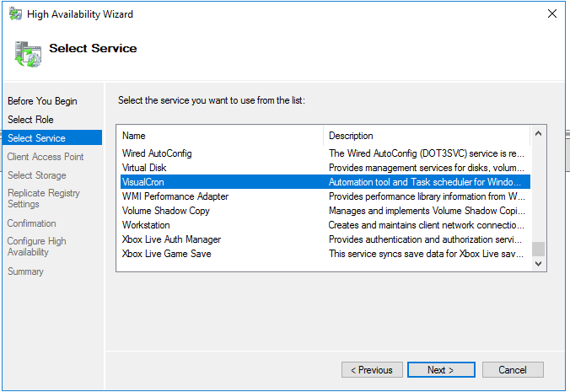
Task: Select the Volume Shadow Copy service
Action: click(x=165, y=211)
